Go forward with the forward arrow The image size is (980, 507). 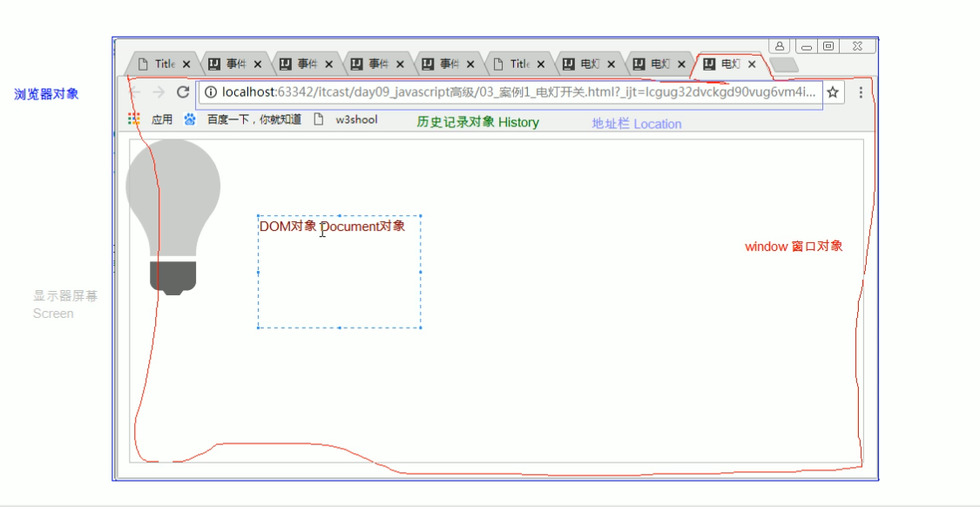tap(159, 92)
